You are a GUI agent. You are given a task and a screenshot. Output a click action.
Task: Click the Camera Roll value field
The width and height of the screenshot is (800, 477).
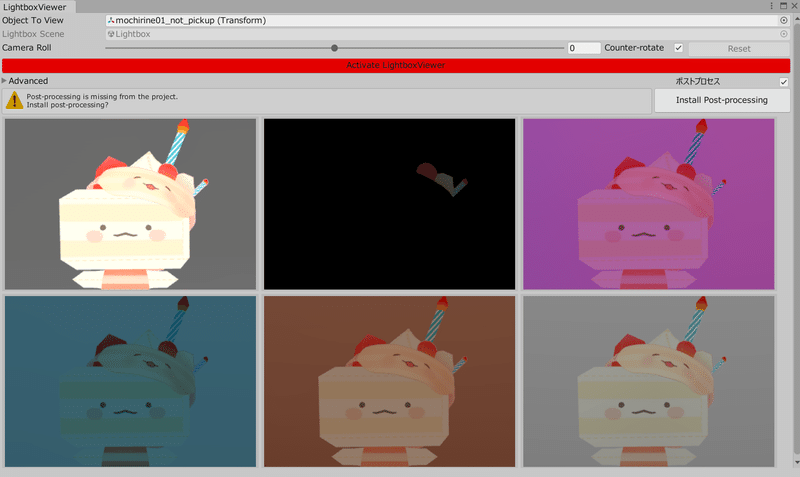click(x=584, y=48)
